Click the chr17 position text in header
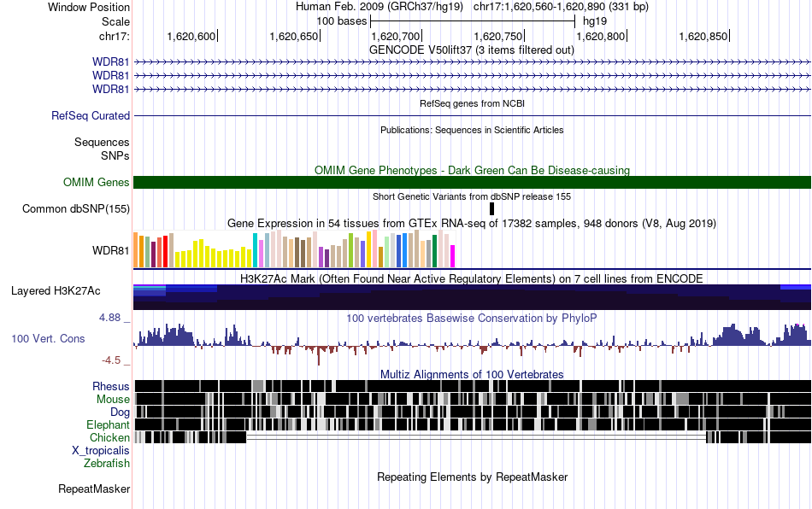 click(561, 7)
